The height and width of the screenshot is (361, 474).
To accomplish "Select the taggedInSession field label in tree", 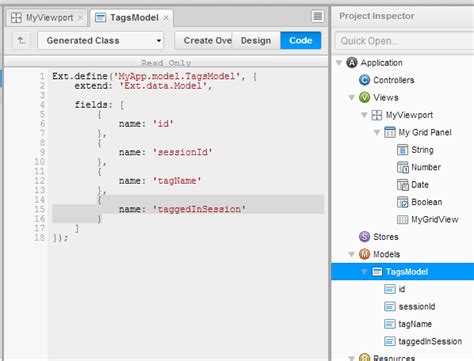I will point(430,341).
